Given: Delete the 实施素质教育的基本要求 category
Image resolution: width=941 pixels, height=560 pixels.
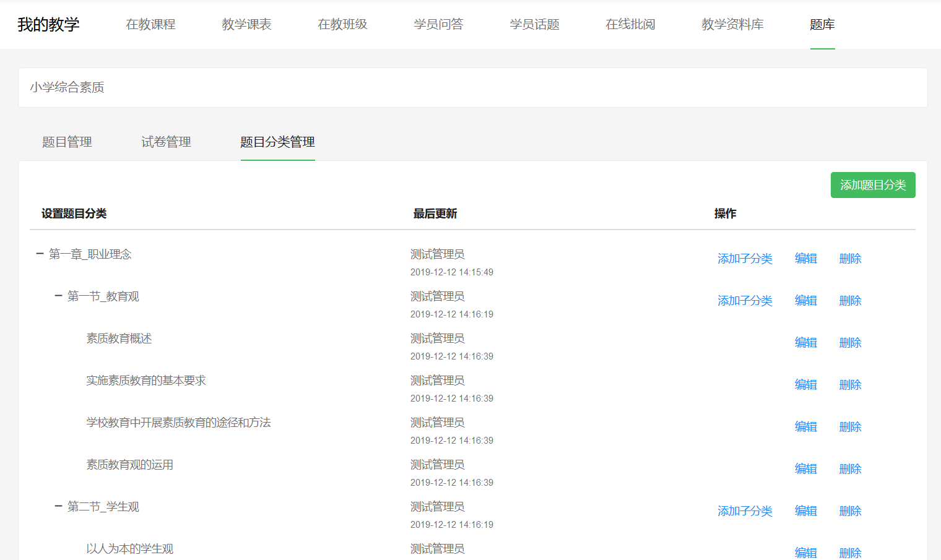Looking at the screenshot, I should (850, 385).
